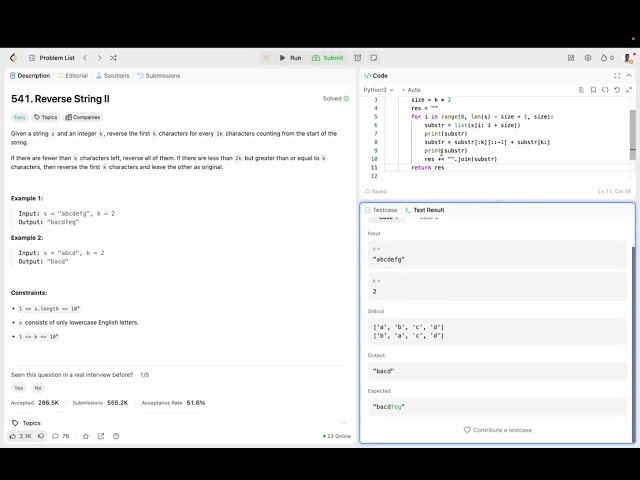Open the settings gear icon
This screenshot has height=480, width=640.
[x=588, y=58]
